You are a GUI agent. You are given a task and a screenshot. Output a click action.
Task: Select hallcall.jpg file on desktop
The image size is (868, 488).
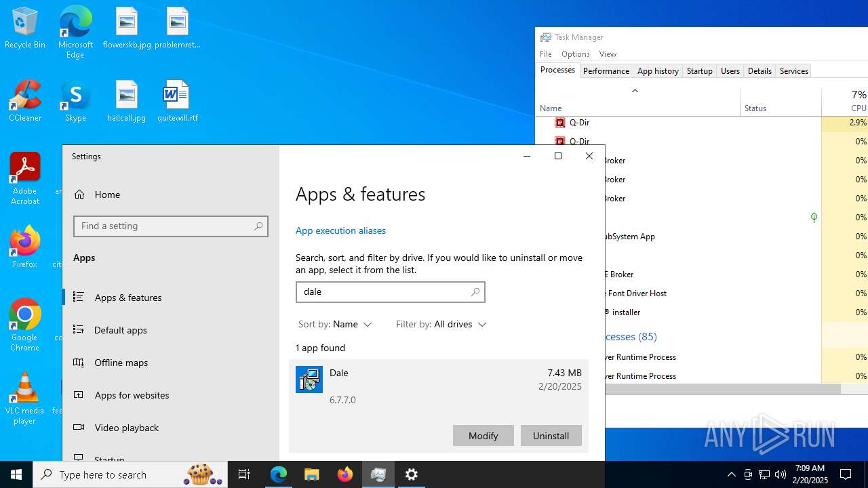pos(127,102)
